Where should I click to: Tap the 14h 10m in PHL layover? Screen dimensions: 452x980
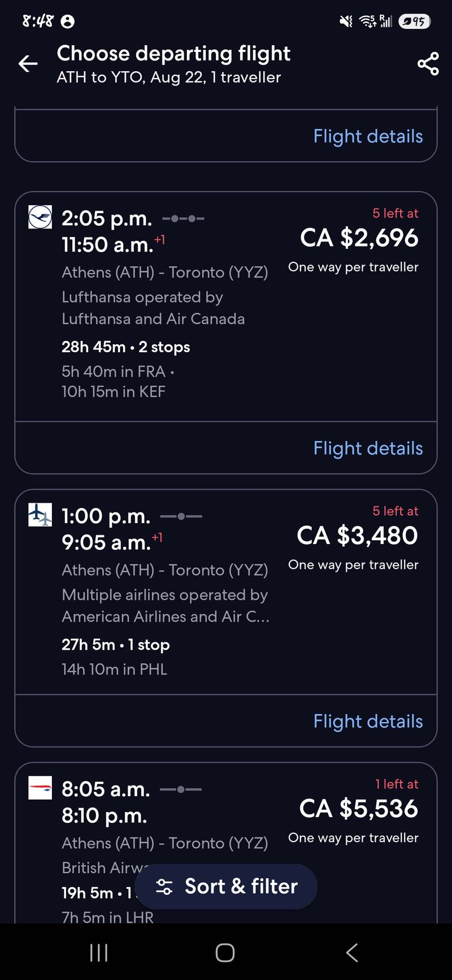pos(114,669)
